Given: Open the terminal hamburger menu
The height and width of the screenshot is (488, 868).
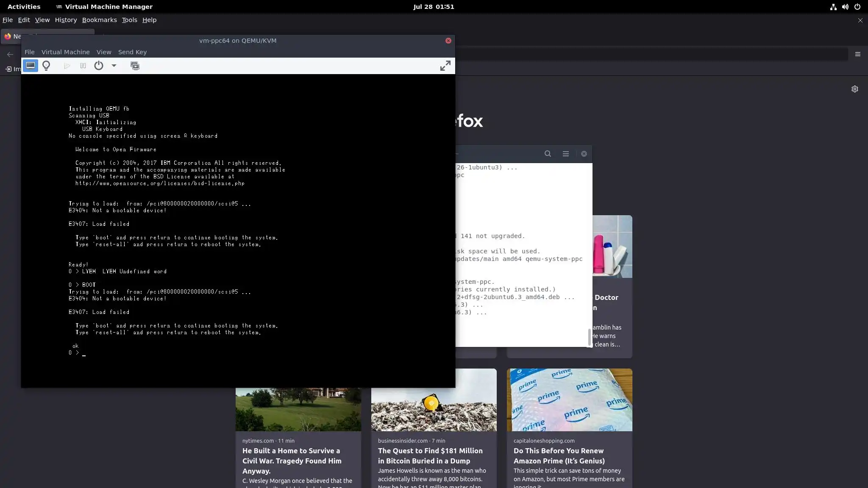Looking at the screenshot, I should coord(566,154).
